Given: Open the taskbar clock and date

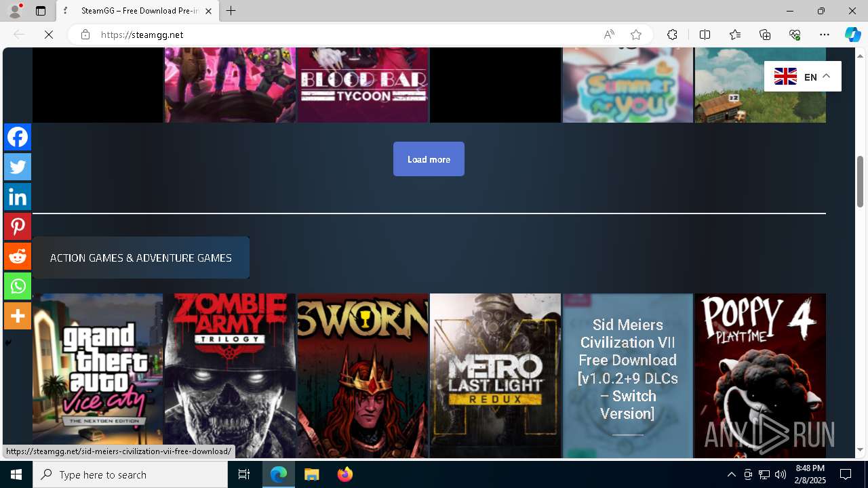Looking at the screenshot, I should [810, 474].
